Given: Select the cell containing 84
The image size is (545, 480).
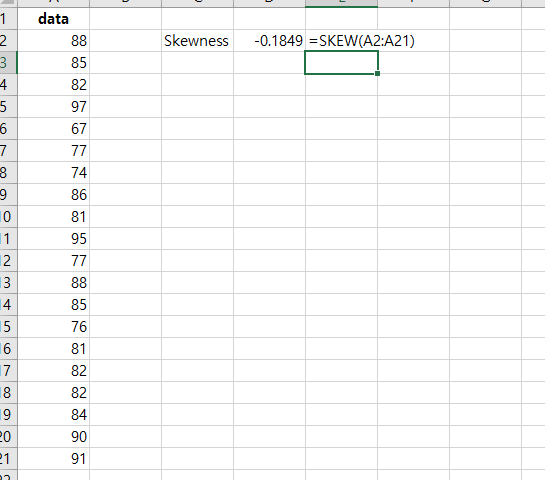Looking at the screenshot, I should [x=54, y=415].
